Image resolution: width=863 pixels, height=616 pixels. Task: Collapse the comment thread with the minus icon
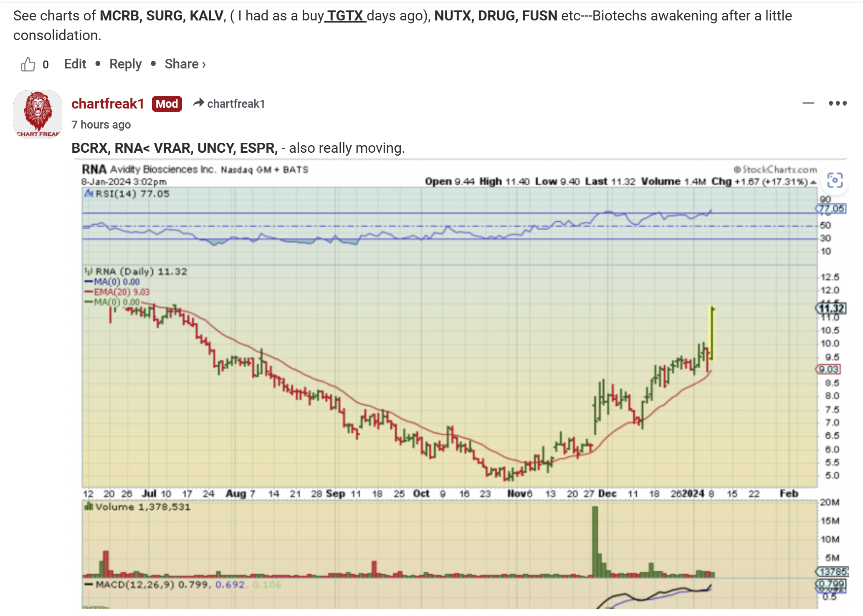click(x=808, y=103)
